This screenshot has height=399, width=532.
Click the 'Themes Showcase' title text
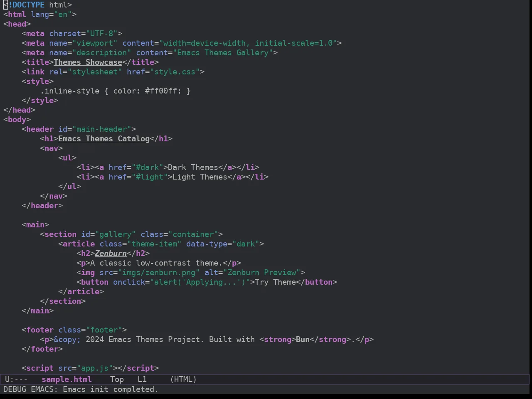tap(88, 62)
